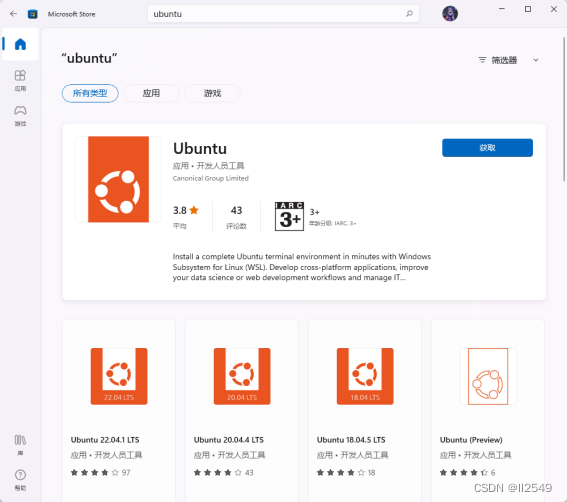Click the Ubuntu 20.04 LTS icon
Image resolution: width=567 pixels, height=502 pixels.
coord(242,376)
